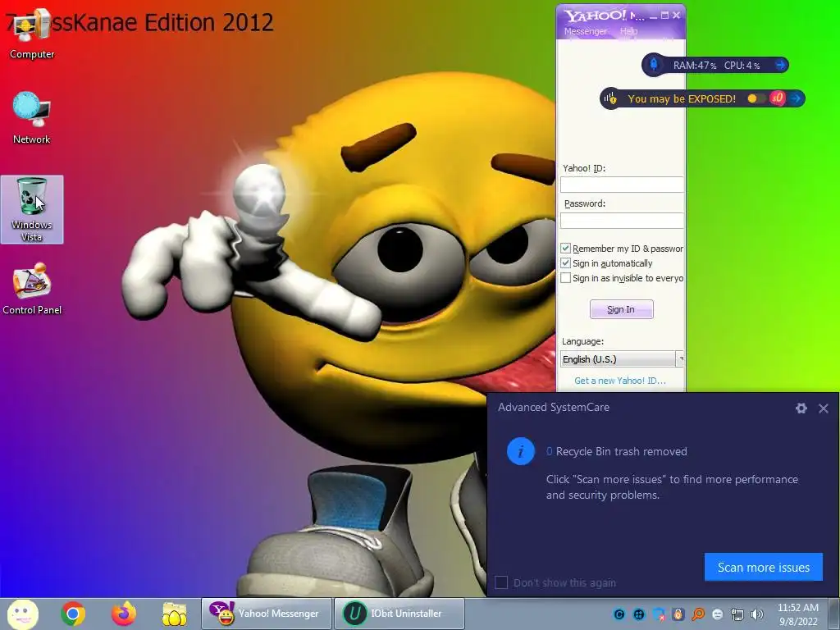
Task: Open the Control Panel desktop icon
Action: (32, 288)
